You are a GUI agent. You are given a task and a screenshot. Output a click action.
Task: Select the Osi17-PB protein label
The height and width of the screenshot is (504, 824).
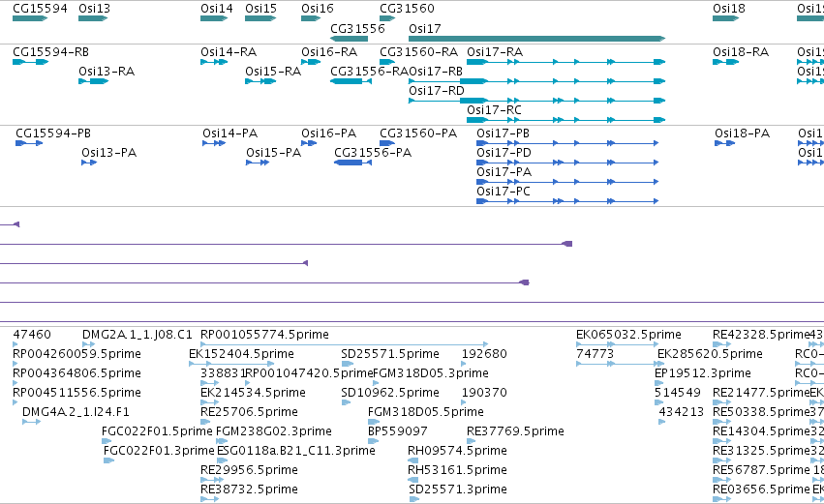point(503,133)
